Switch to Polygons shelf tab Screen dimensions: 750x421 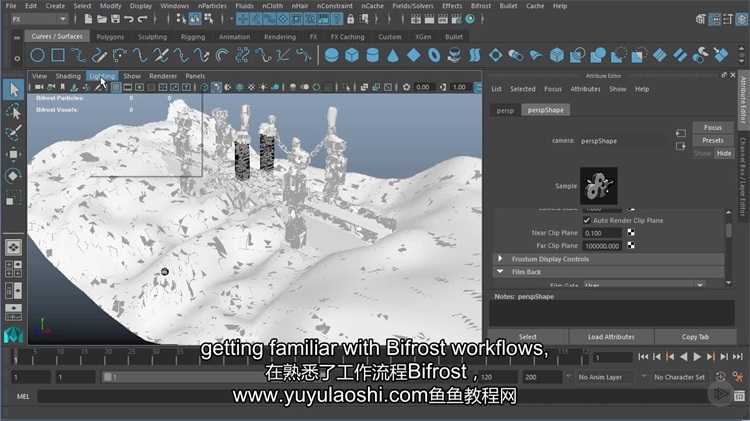110,37
